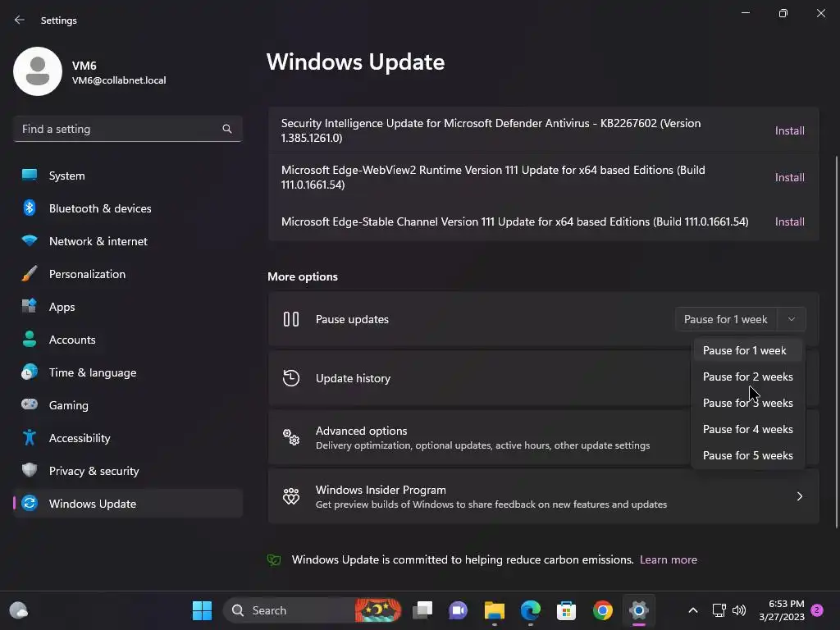Image resolution: width=840 pixels, height=630 pixels.
Task: Install Edge-WebView2 Runtime update
Action: coord(790,177)
